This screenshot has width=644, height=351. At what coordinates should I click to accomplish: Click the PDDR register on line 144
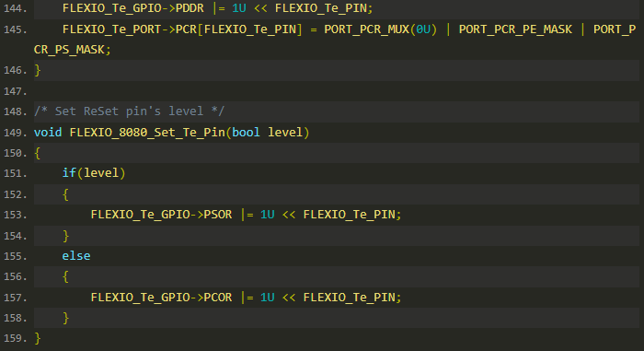tap(190, 8)
